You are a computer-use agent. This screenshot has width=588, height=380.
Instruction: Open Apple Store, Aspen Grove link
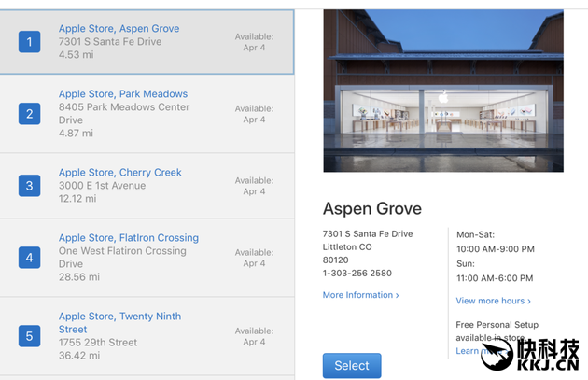tap(119, 29)
